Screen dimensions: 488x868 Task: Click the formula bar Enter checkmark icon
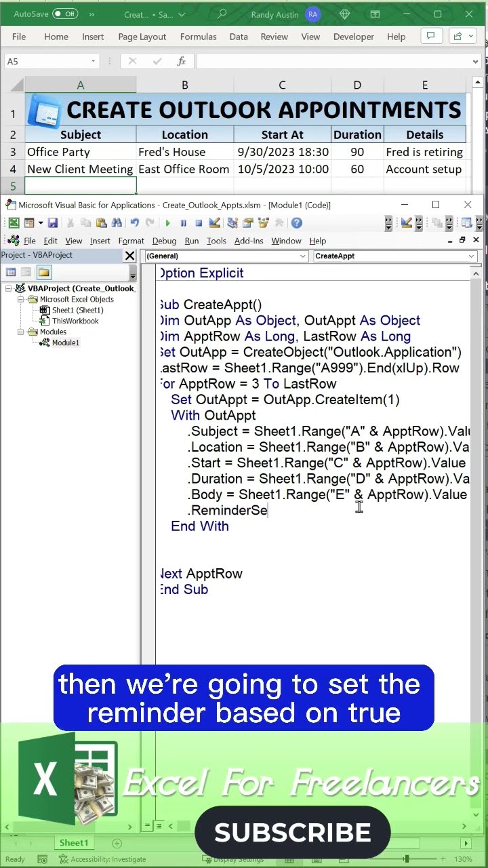157,61
